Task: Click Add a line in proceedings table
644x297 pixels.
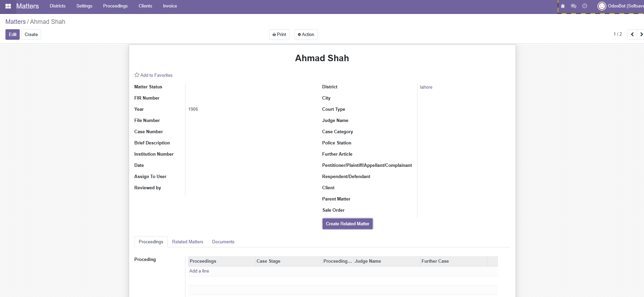Action: (x=199, y=271)
